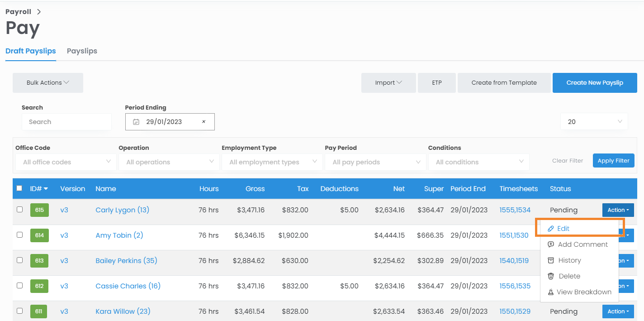Click the Create New Payslip button
The height and width of the screenshot is (321, 644).
coord(594,83)
